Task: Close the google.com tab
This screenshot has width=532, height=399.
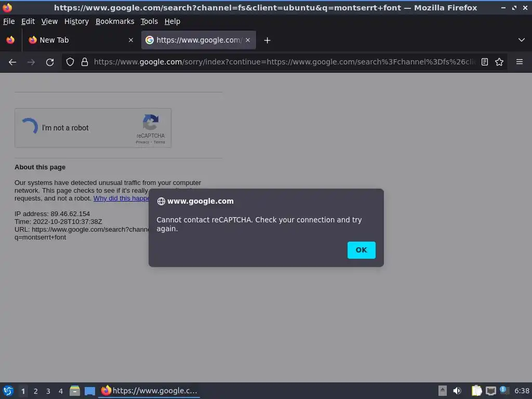Action: 248,40
